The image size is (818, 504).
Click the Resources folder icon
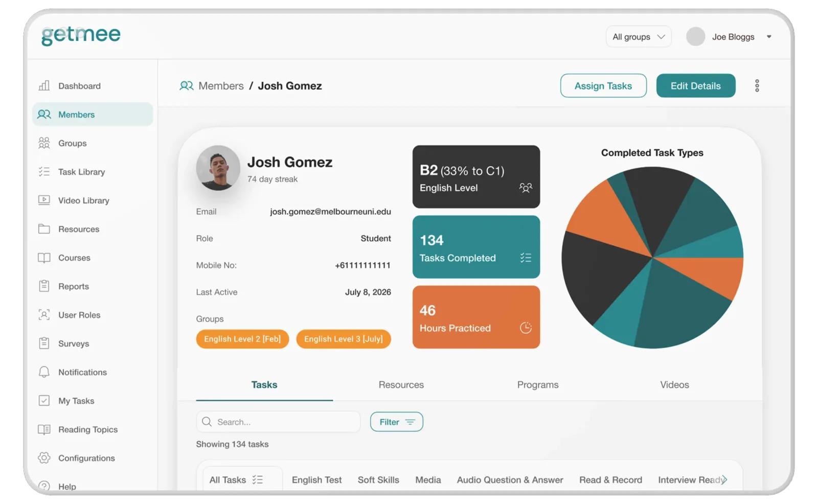[x=44, y=228]
